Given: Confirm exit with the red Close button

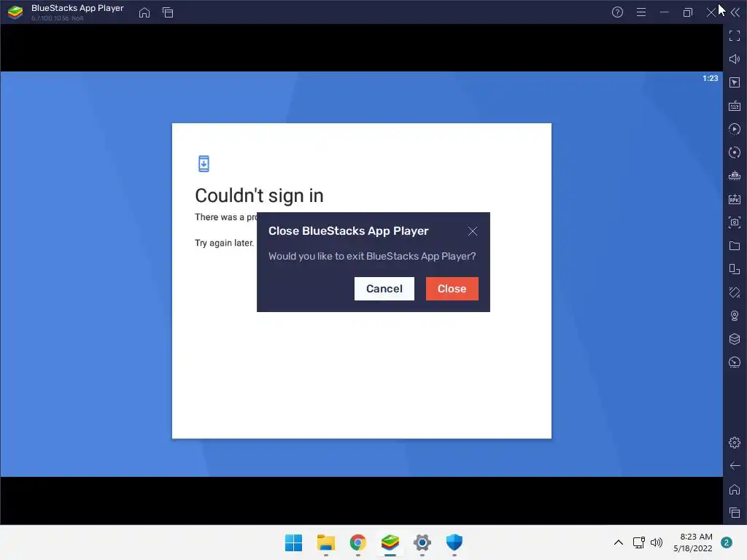Looking at the screenshot, I should [452, 289].
